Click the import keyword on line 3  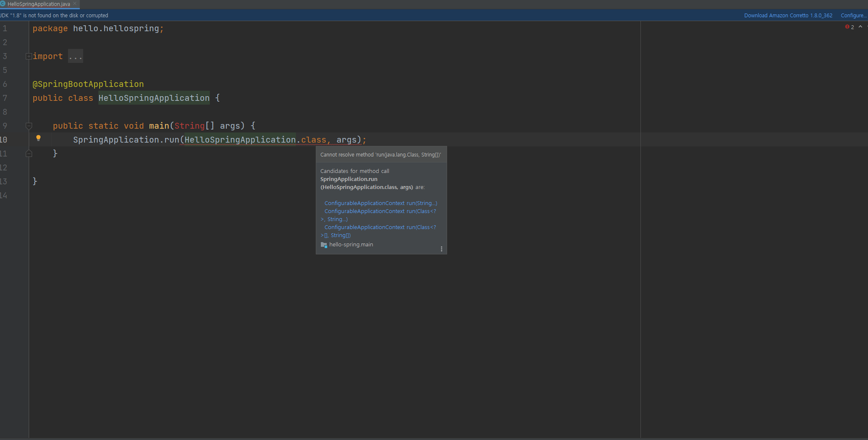click(48, 56)
